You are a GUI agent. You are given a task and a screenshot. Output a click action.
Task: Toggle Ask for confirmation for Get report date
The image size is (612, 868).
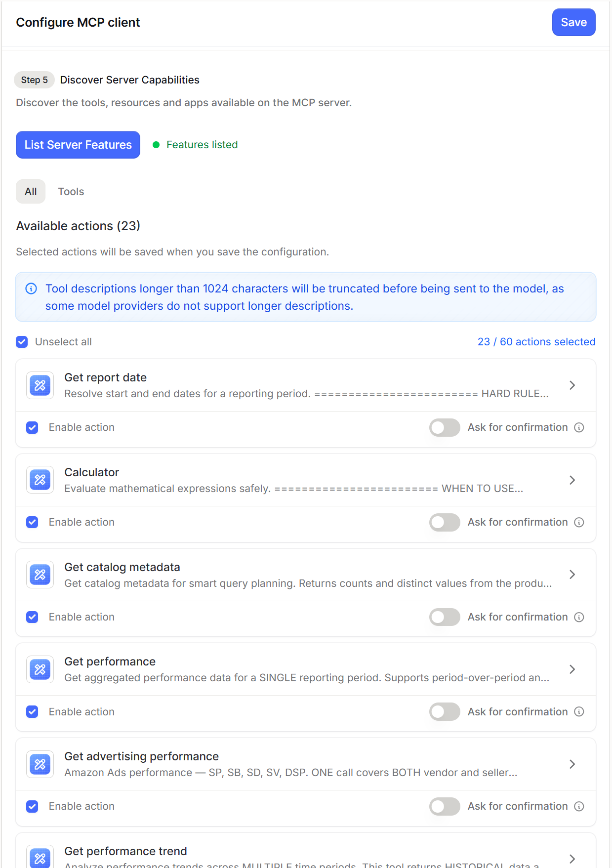tap(445, 427)
